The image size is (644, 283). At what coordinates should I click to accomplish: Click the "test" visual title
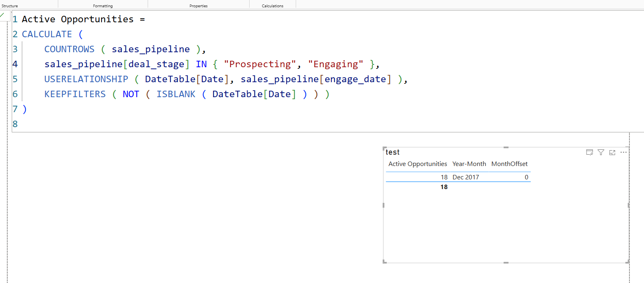pyautogui.click(x=392, y=152)
